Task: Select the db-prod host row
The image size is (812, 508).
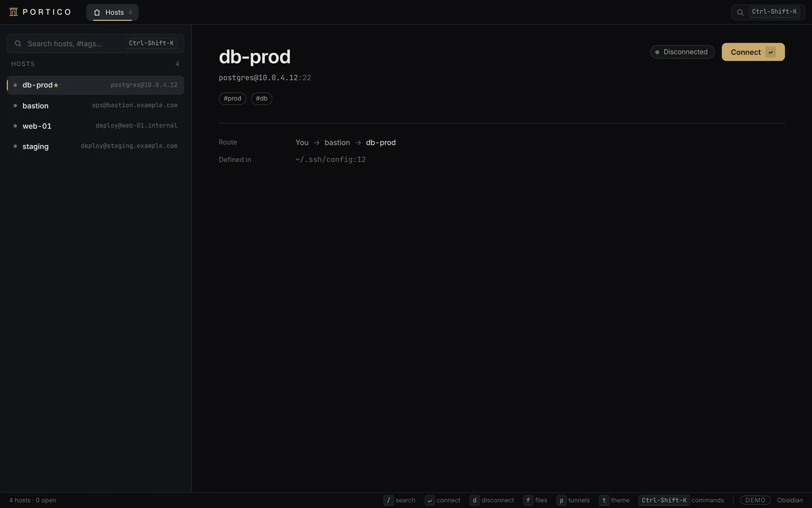Action: click(95, 85)
